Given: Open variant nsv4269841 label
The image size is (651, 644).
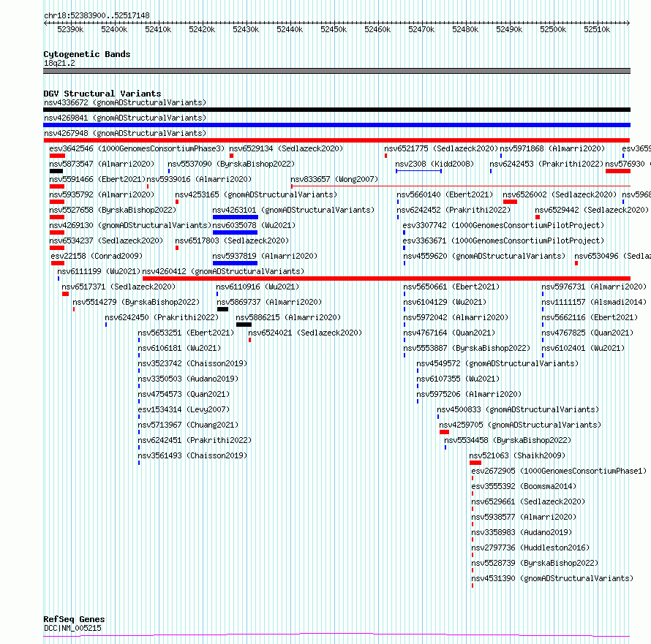Looking at the screenshot, I should click(125, 118).
